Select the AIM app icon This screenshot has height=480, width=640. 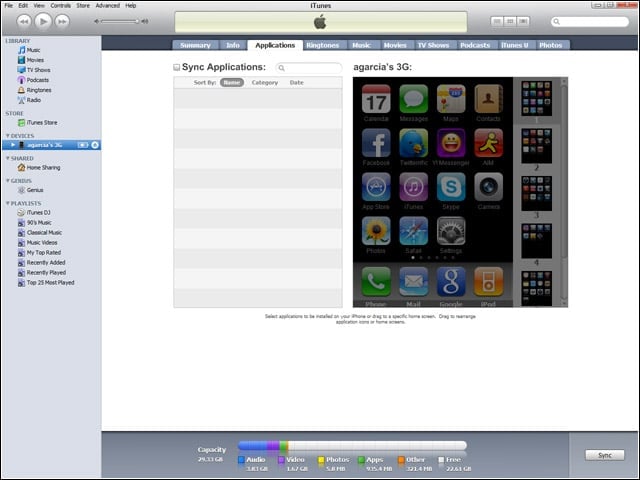489,143
